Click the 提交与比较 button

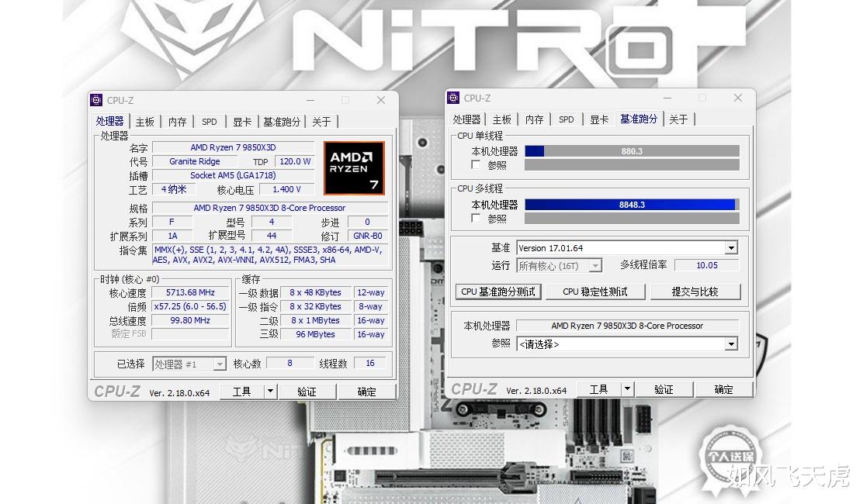(695, 292)
